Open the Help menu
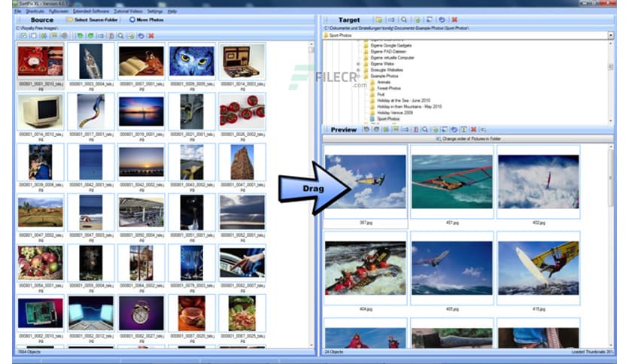The height and width of the screenshot is (364, 629). pyautogui.click(x=172, y=11)
